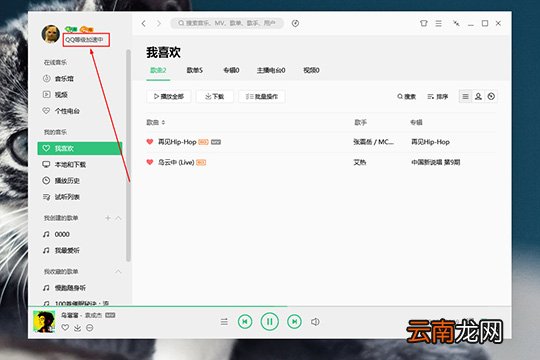Open the MV badge beside now-playing title
The image size is (540, 360).
click(110, 315)
